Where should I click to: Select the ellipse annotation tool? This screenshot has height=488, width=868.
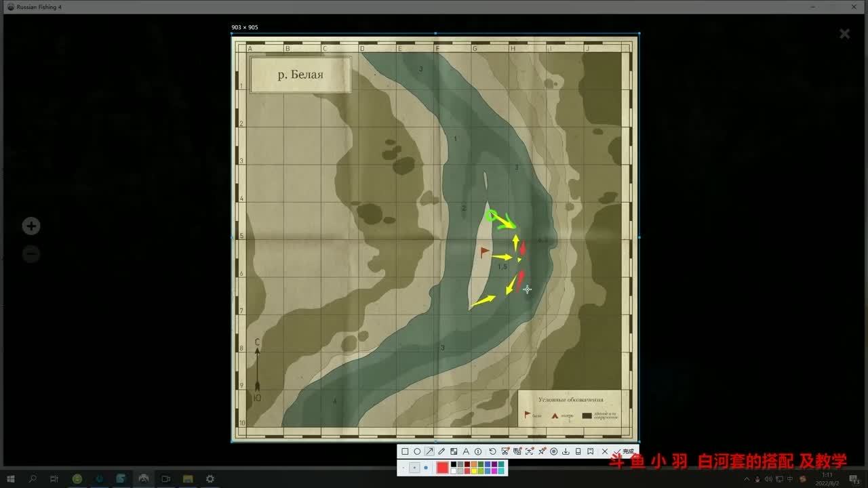pyautogui.click(x=417, y=451)
